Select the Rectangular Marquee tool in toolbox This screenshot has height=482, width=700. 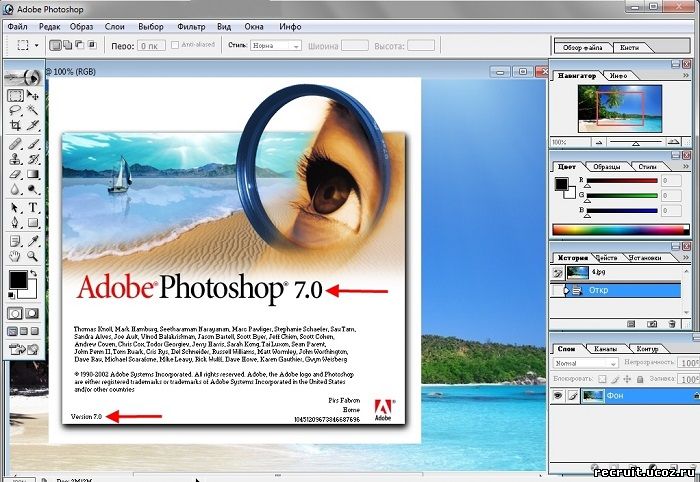click(x=15, y=95)
